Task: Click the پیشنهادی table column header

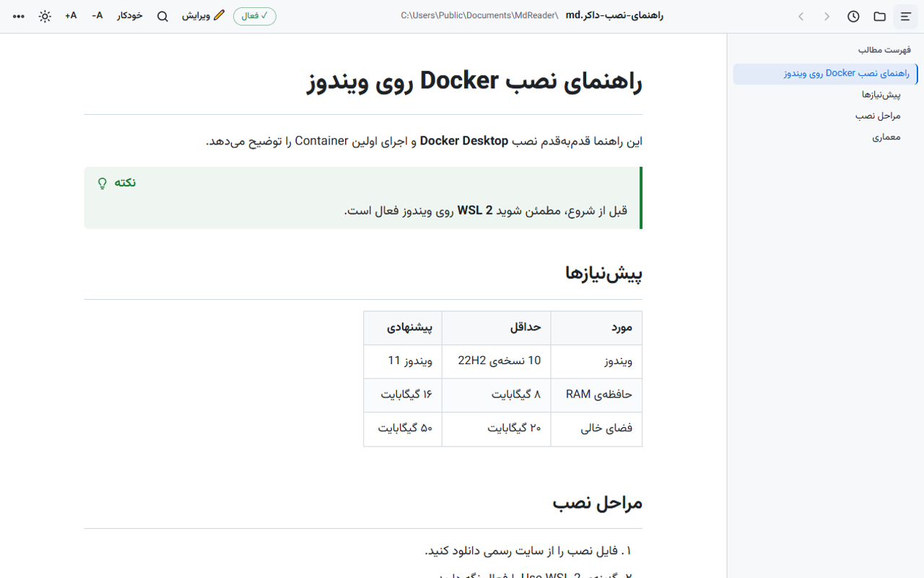Action: 403,327
